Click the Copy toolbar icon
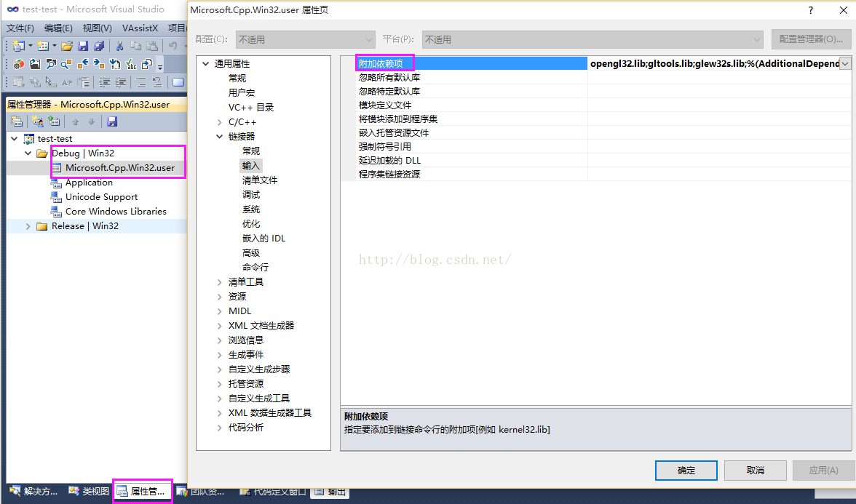Image resolution: width=856 pixels, height=504 pixels. tap(135, 46)
